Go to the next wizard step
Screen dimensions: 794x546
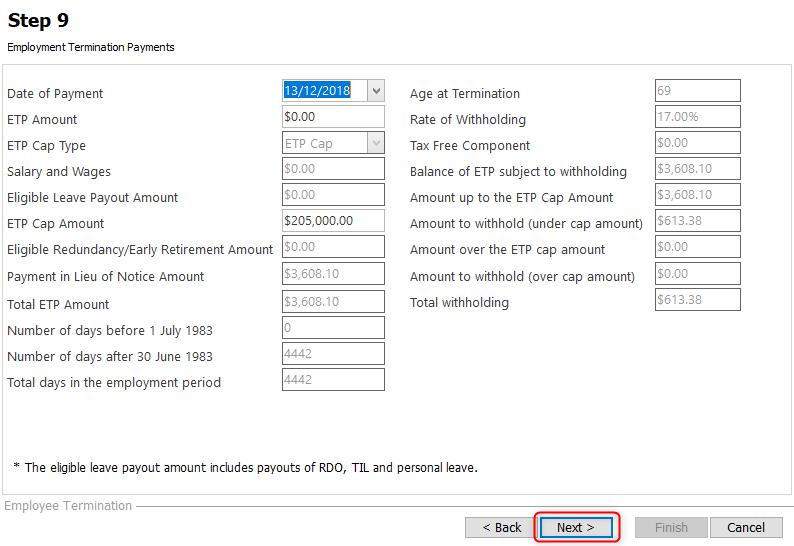pos(576,527)
